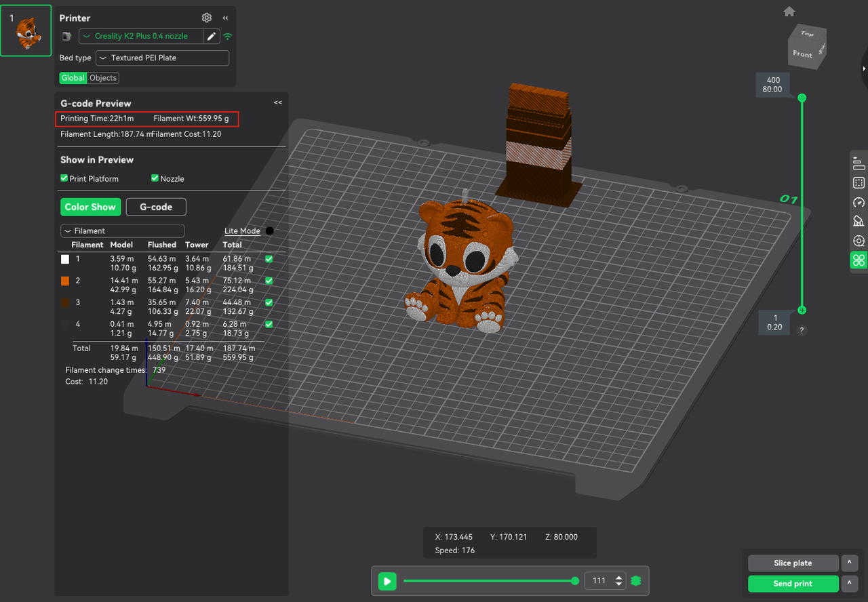The width and height of the screenshot is (868, 602).
Task: Click the align/arrange sidebar icon
Action: 859,163
